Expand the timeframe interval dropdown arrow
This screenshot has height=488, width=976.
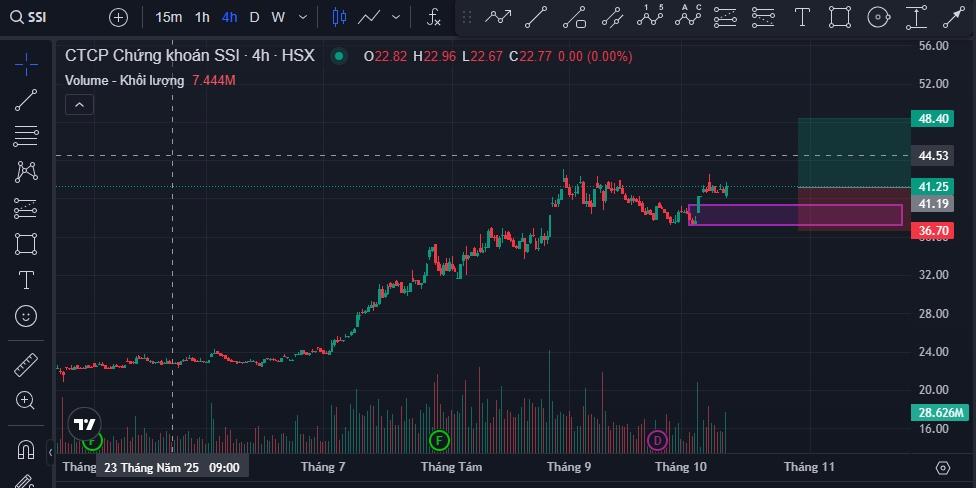click(301, 17)
